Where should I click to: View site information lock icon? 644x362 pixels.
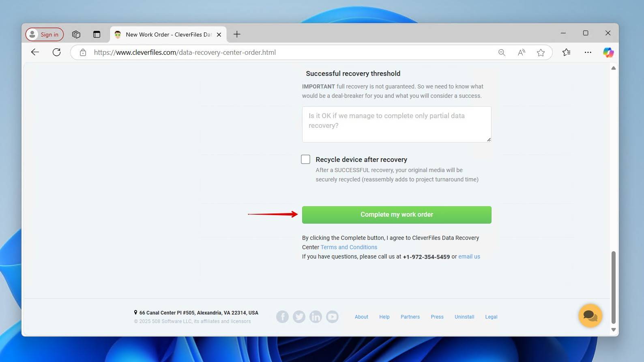click(83, 52)
